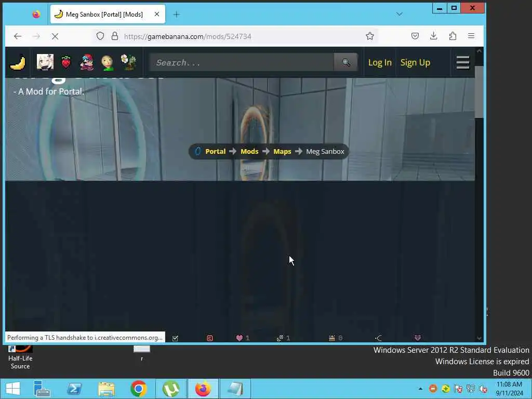Save page to Pocket
This screenshot has height=399, width=532.
tap(415, 36)
